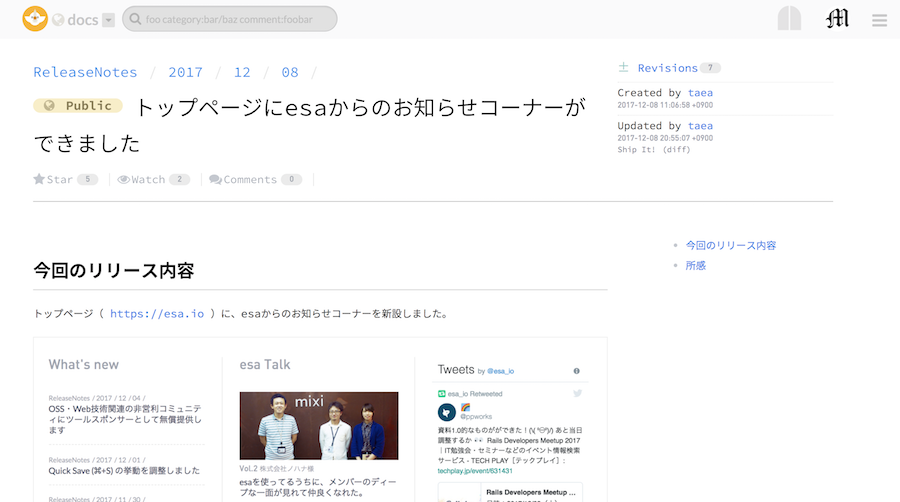Go to 12 breadcrumb folder

pos(242,72)
